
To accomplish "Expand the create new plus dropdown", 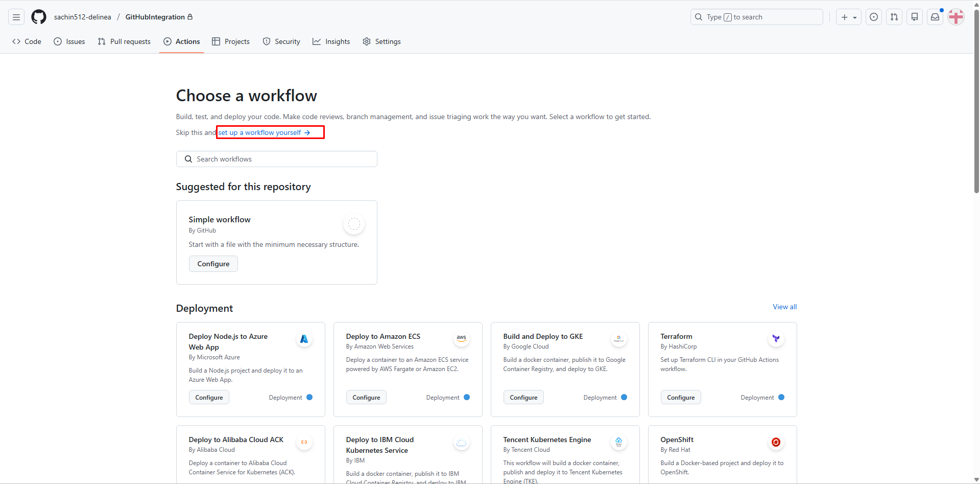I will (848, 17).
